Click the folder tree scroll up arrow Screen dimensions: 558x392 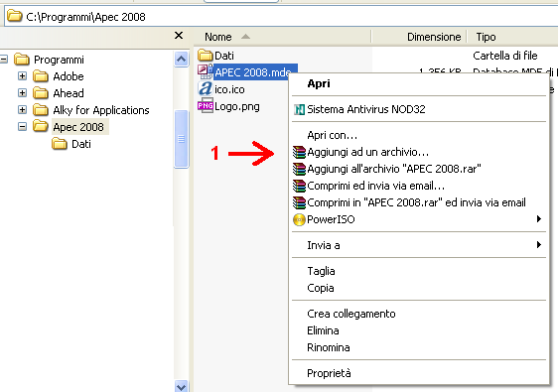click(181, 59)
